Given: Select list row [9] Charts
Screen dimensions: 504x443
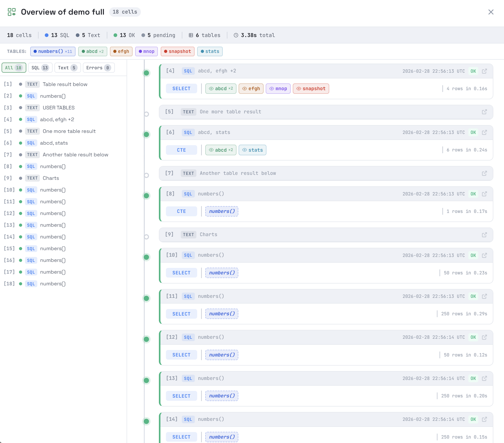Looking at the screenshot, I should coord(63,178).
